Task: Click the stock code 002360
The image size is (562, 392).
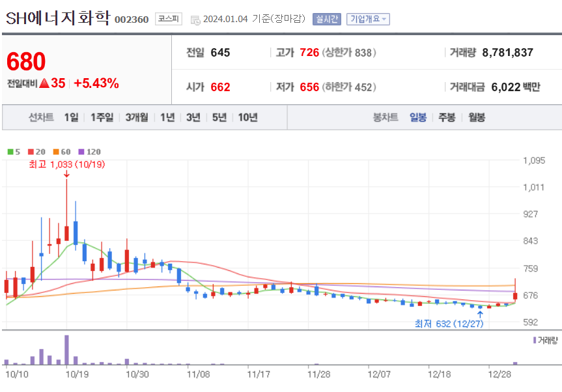Action: click(132, 20)
